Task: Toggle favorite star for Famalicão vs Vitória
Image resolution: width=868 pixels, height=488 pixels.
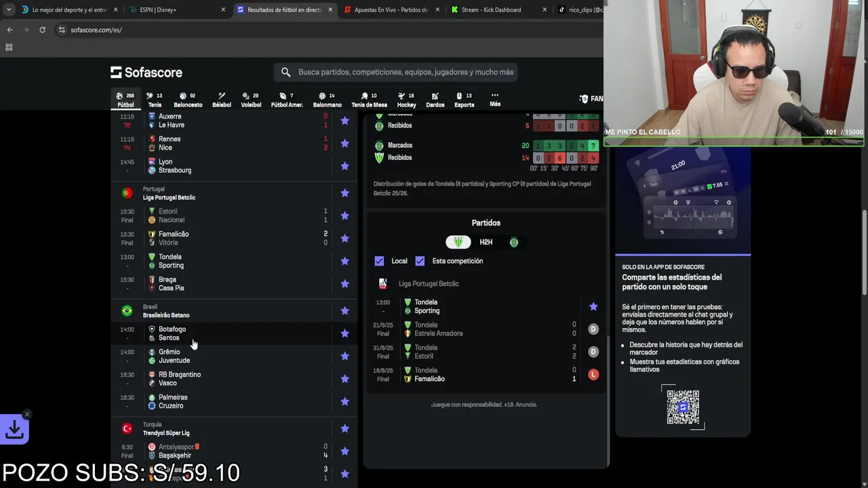Action: coord(344,238)
